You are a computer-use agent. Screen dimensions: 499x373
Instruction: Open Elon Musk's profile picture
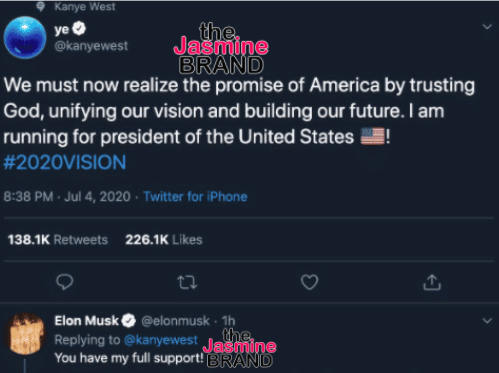pyautogui.click(x=25, y=334)
